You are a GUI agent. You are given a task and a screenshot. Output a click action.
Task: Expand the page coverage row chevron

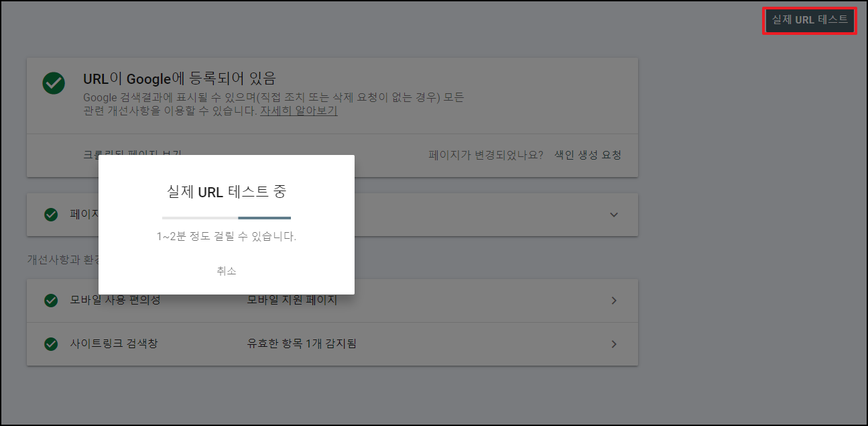point(614,215)
